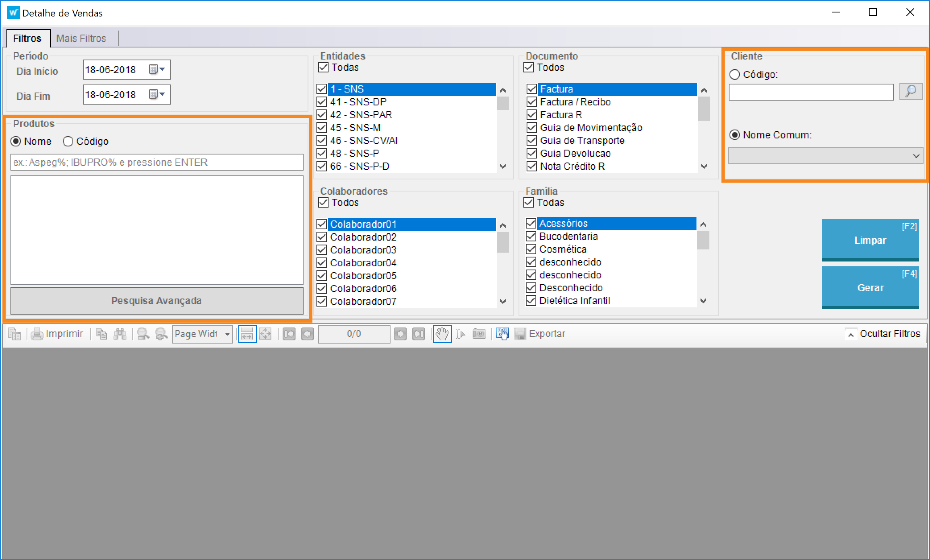930x560 pixels.
Task: Select the Cliente Código radio button
Action: tap(735, 74)
